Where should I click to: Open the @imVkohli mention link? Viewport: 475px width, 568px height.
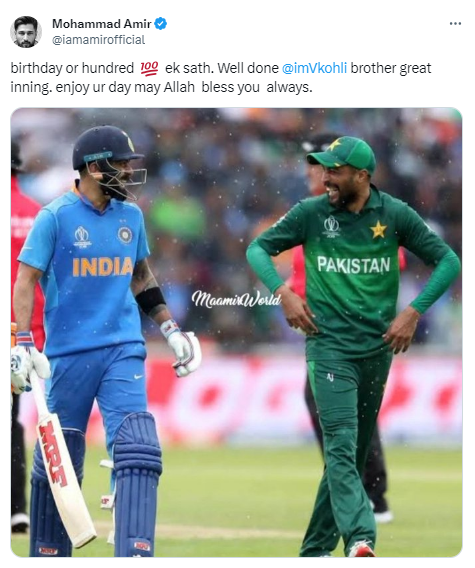pyautogui.click(x=314, y=68)
